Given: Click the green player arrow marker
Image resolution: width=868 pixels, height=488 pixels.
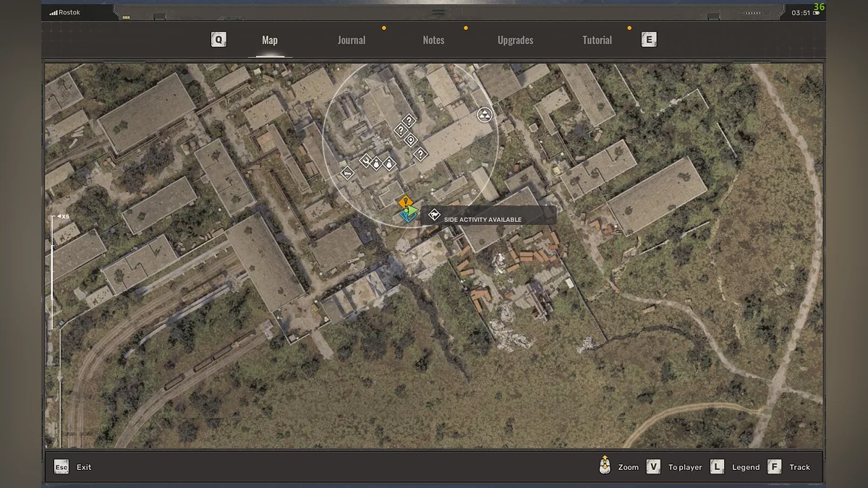Looking at the screenshot, I should coord(411,212).
